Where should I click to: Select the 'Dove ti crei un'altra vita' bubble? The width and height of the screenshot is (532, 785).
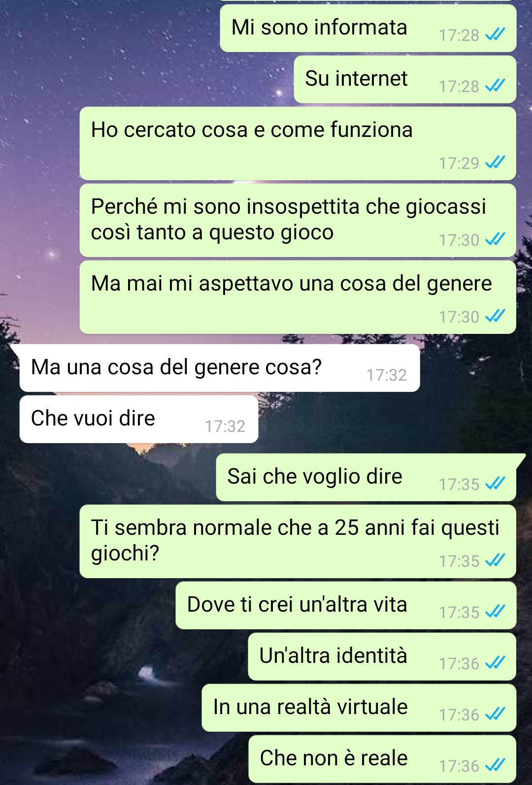(x=346, y=605)
